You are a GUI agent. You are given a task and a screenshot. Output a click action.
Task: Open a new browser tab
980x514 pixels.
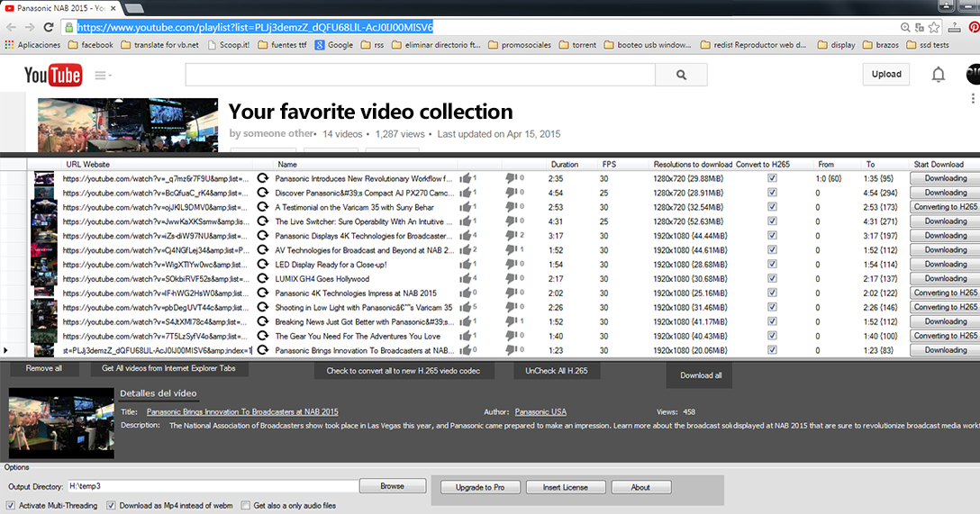(x=133, y=9)
